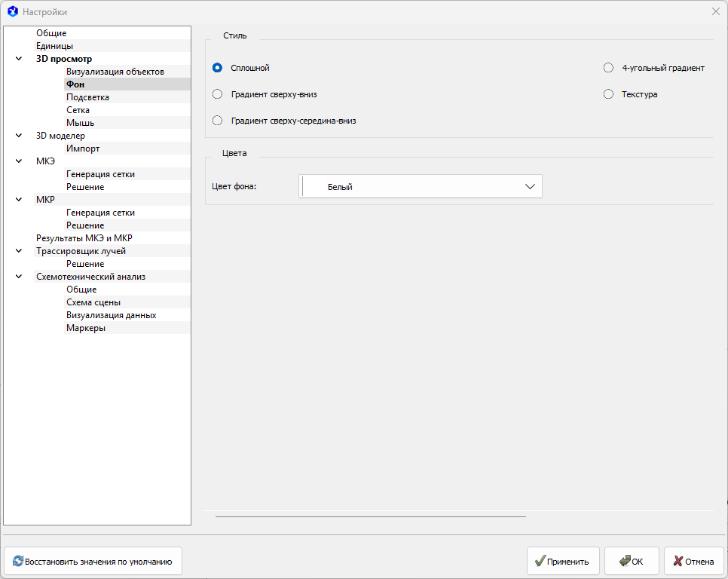This screenshot has height=579, width=728.
Task: Choose Градиент сверху-вниз style option
Action: [217, 94]
